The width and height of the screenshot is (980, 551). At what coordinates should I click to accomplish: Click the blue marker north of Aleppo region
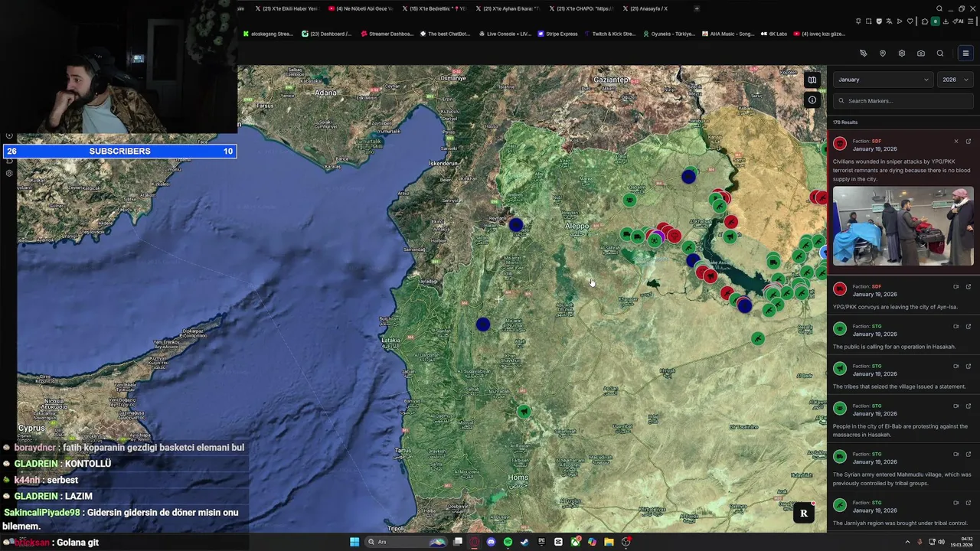[688, 177]
